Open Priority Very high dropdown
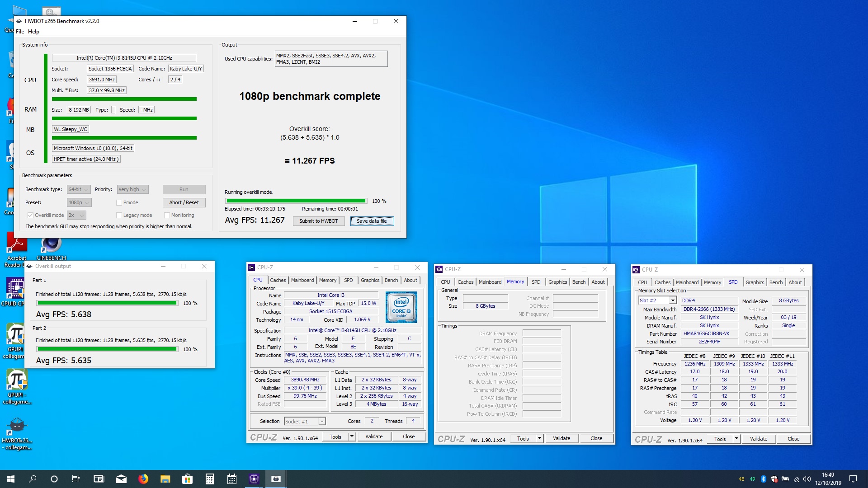 tap(132, 189)
